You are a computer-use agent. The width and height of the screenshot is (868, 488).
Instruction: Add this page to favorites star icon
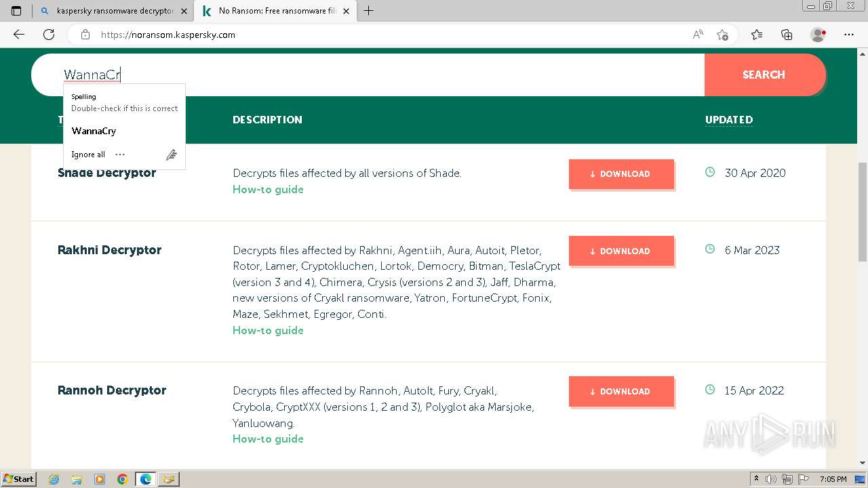pyautogui.click(x=722, y=35)
